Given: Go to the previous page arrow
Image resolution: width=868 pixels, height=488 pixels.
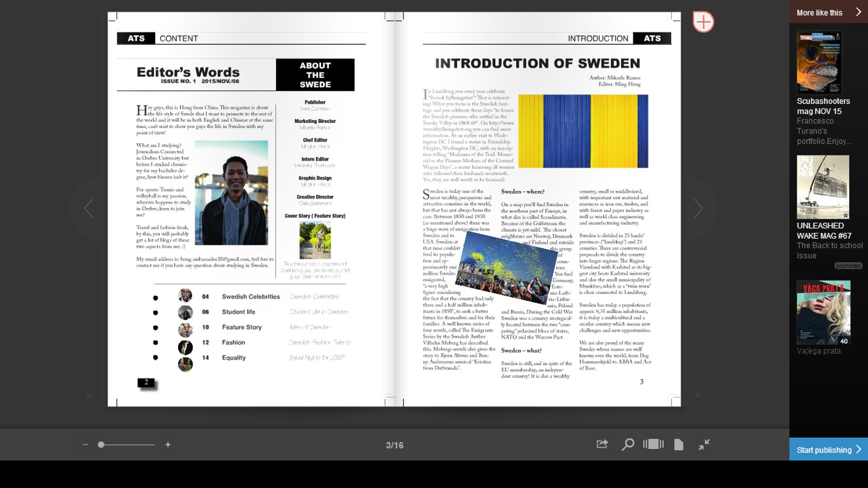Looking at the screenshot, I should click(x=89, y=208).
